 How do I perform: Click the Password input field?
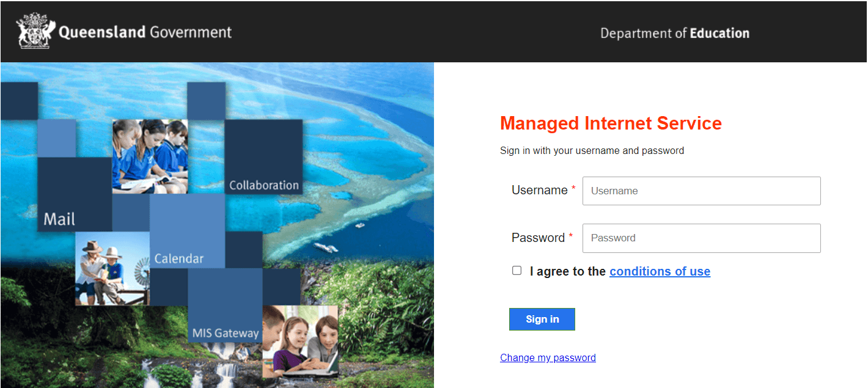tap(701, 238)
